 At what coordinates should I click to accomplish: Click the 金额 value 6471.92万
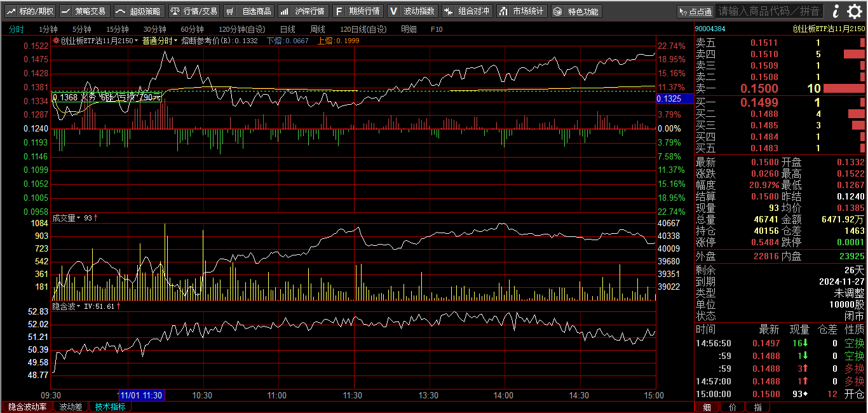click(x=843, y=220)
